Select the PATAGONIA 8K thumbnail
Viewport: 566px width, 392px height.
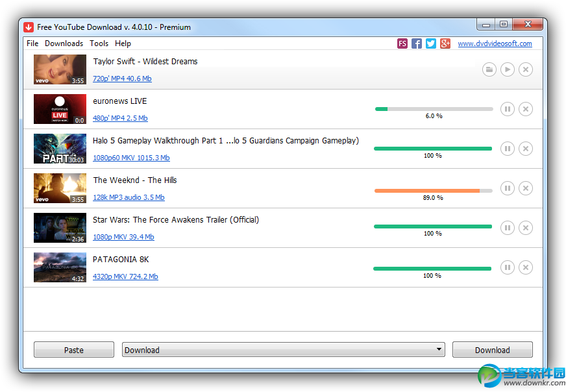point(60,267)
